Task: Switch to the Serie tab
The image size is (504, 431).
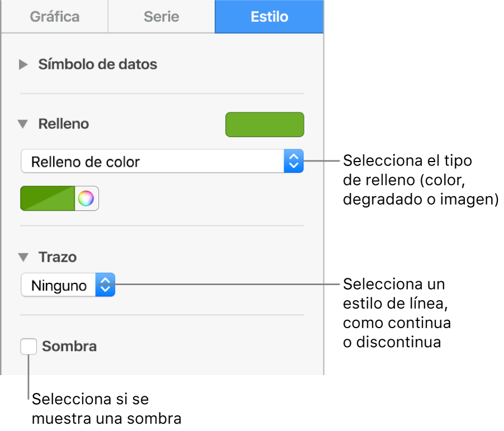Action: click(161, 17)
